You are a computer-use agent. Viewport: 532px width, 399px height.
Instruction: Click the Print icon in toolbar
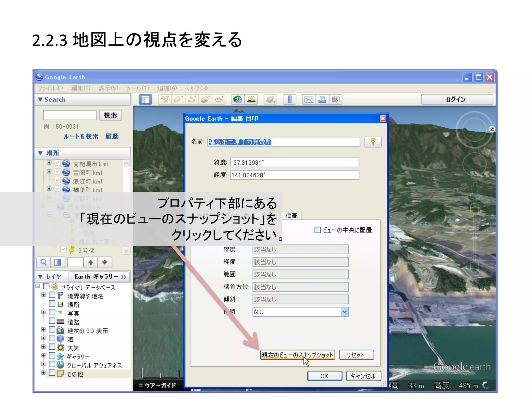(x=322, y=99)
